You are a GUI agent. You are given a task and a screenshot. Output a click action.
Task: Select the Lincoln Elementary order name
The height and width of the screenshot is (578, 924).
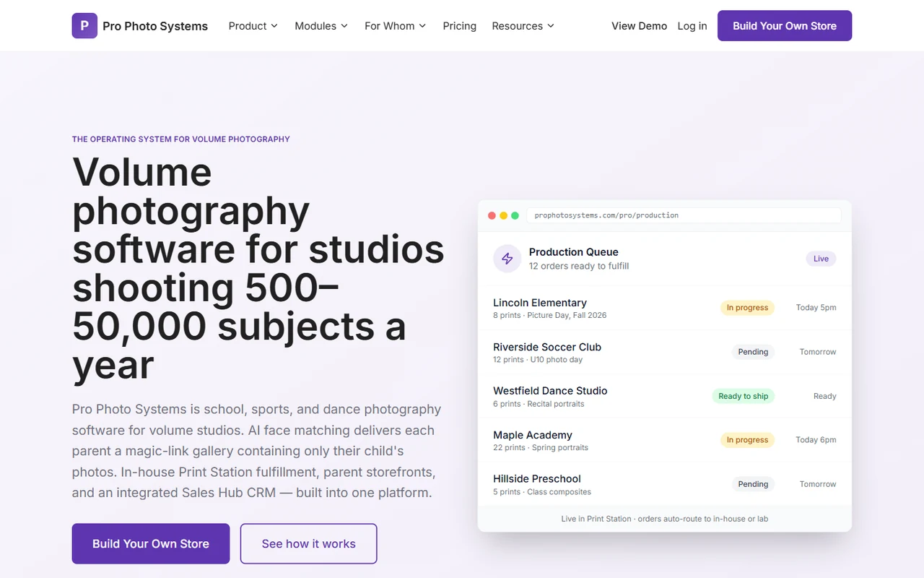(x=540, y=303)
